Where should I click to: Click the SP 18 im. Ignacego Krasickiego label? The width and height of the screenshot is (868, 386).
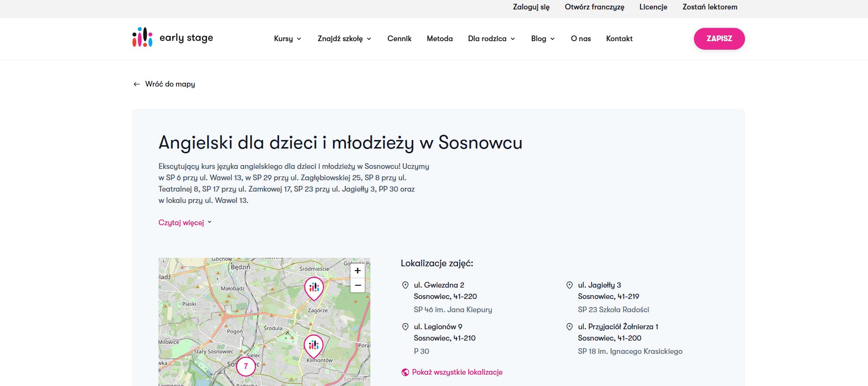point(630,351)
